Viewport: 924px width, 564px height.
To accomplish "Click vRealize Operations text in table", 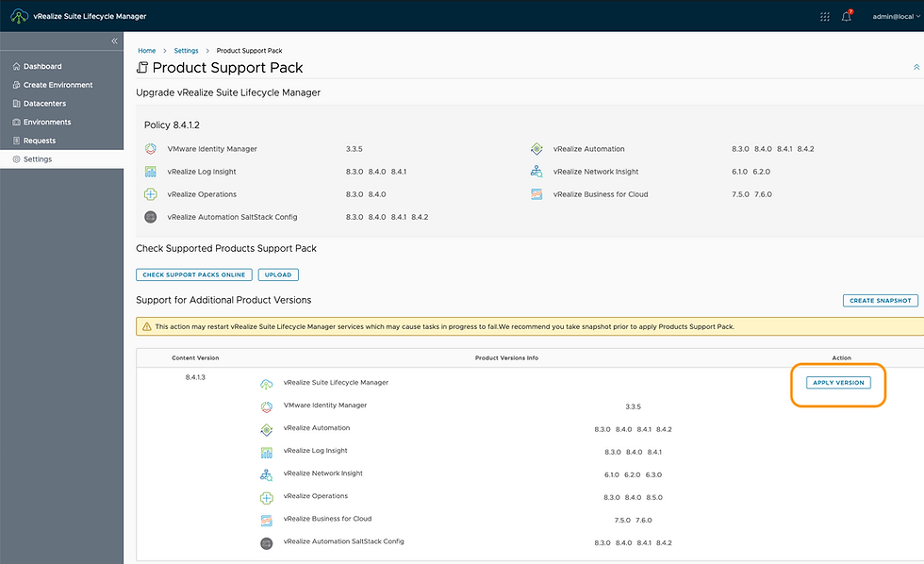I will tap(316, 496).
